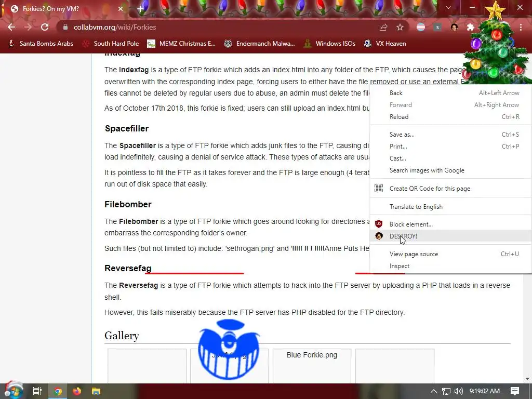Share this page via the share icon
The width and height of the screenshot is (532, 399).
pos(383,27)
